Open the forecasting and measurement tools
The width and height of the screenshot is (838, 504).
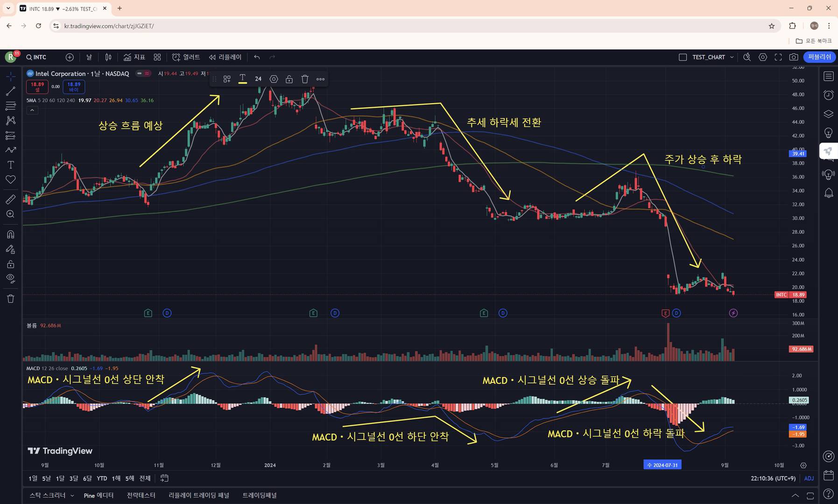click(10, 135)
